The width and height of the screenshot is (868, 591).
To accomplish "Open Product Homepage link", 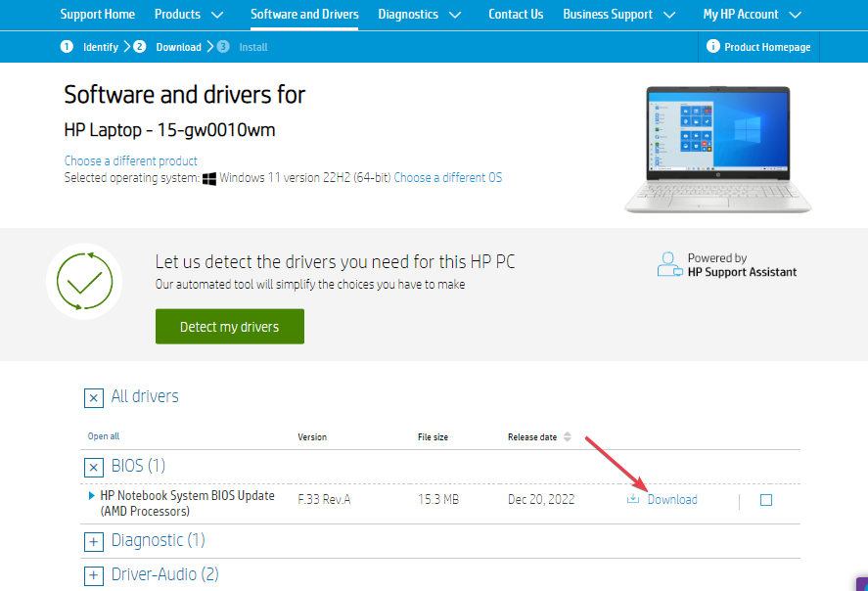I will pos(767,47).
